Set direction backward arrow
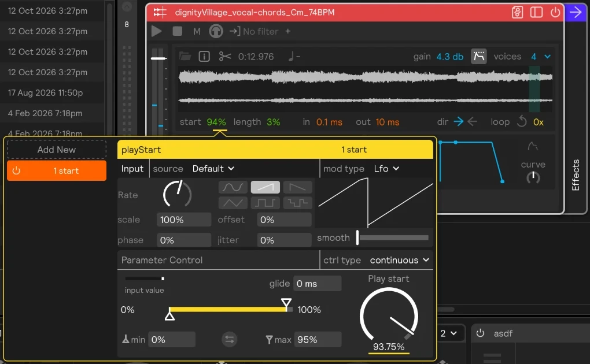590x364 pixels. 472,121
